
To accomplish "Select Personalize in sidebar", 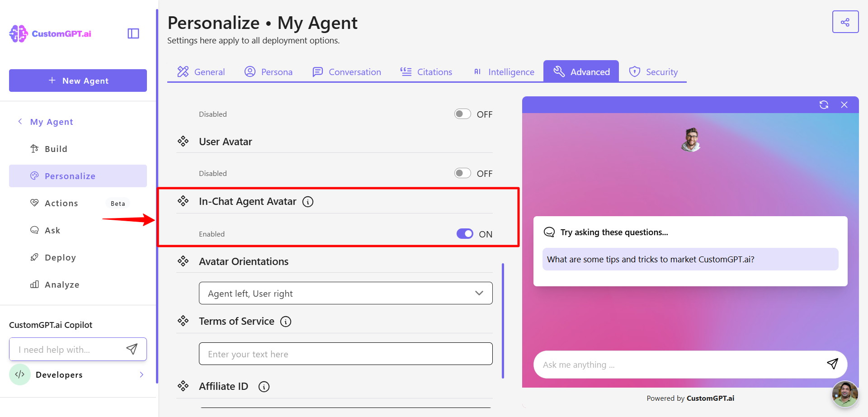I will 78,176.
